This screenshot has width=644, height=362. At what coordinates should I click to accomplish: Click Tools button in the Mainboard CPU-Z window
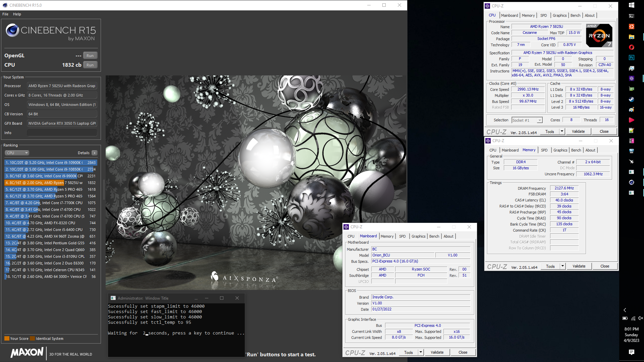point(408,352)
